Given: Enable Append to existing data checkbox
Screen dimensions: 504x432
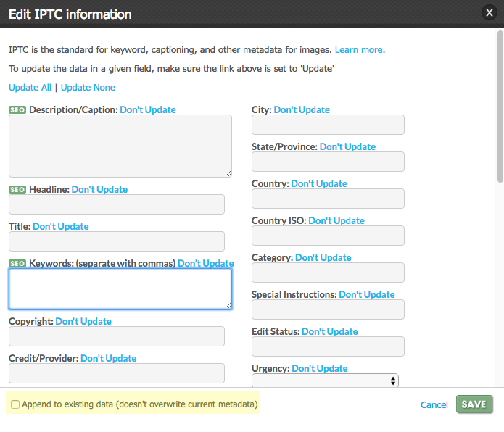Looking at the screenshot, I should (15, 404).
